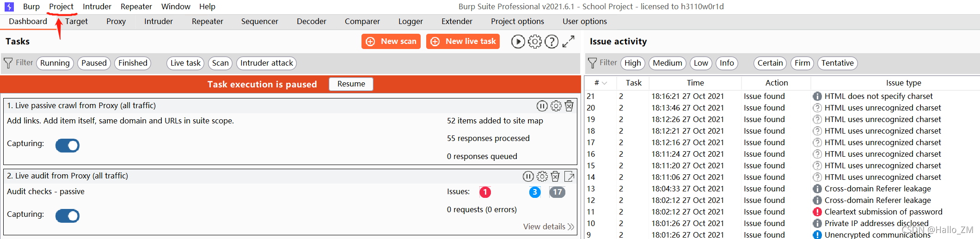The image size is (980, 239).
Task: Select the Live passive crawl task title
Action: click(81, 105)
